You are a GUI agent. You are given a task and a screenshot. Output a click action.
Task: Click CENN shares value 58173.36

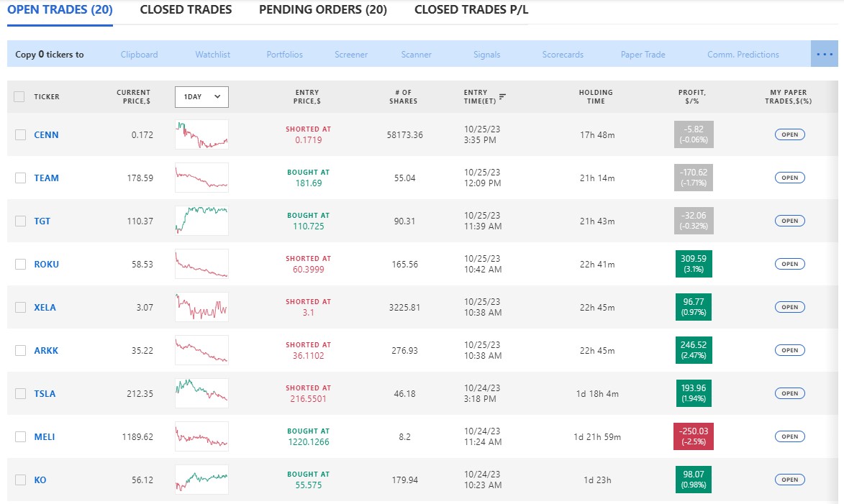[x=405, y=135]
